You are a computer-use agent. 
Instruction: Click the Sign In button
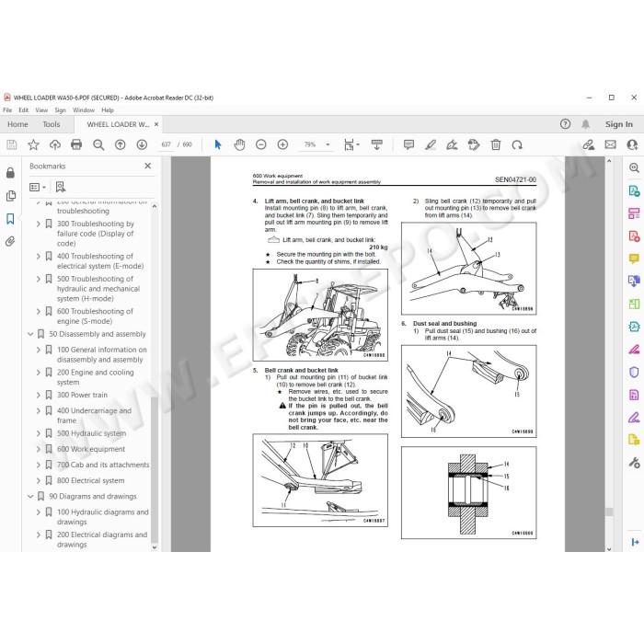(x=618, y=124)
